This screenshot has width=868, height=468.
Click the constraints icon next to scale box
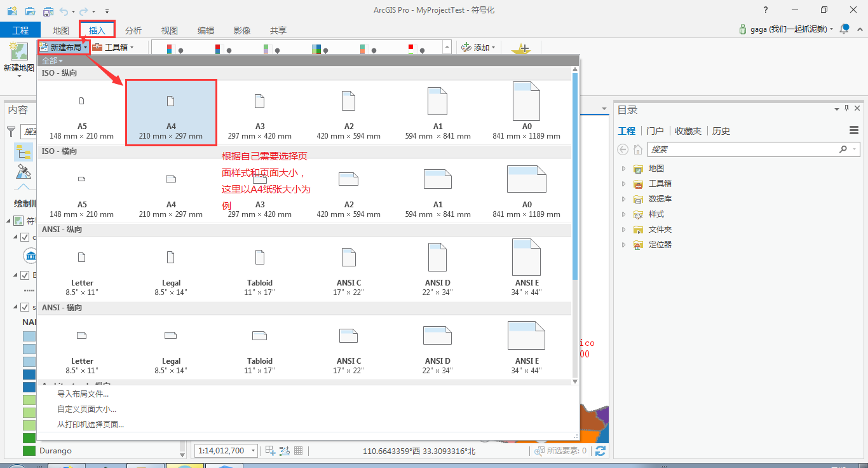pos(269,451)
